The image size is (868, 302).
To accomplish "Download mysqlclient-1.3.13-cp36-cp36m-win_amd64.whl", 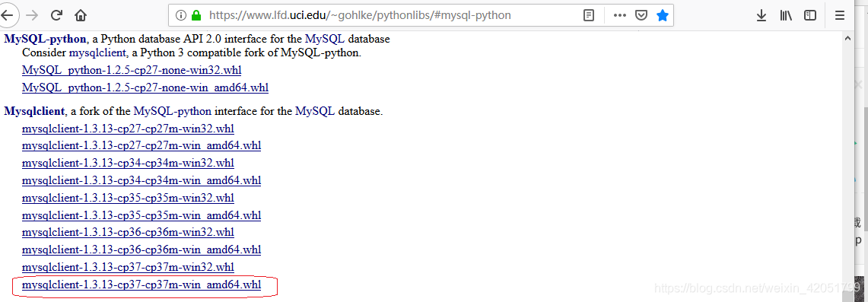I will click(x=141, y=250).
